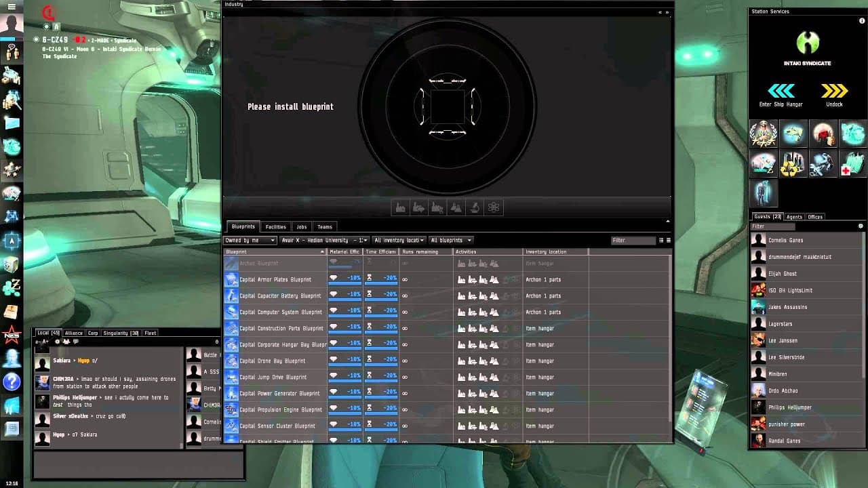
Task: Select Capital Power Generator Blueprint row
Action: (447, 393)
